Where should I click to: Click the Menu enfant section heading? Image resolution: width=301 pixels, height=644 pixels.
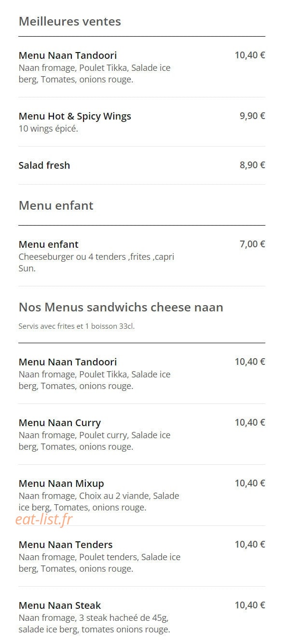pos(56,205)
